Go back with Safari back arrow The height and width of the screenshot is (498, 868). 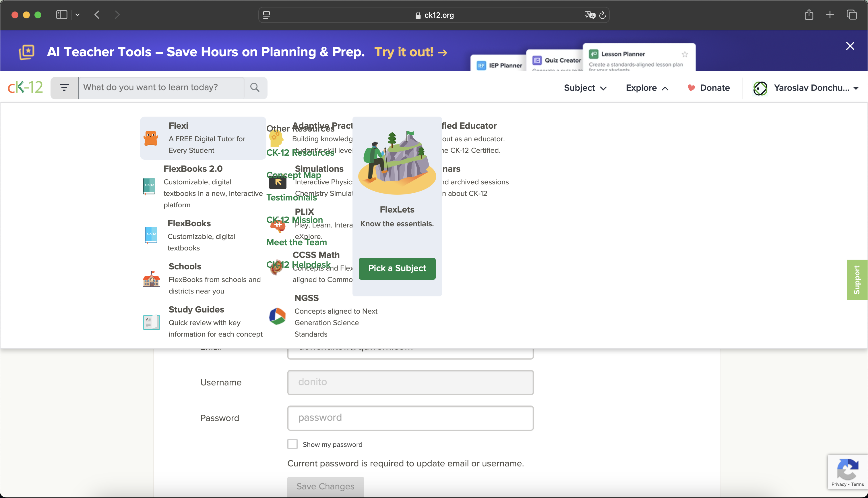97,15
